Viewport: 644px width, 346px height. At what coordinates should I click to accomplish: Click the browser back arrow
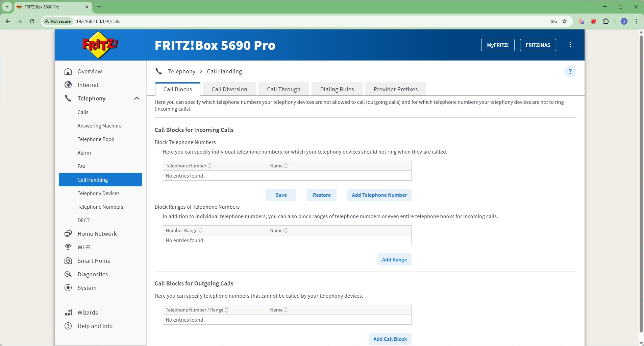pyautogui.click(x=8, y=21)
